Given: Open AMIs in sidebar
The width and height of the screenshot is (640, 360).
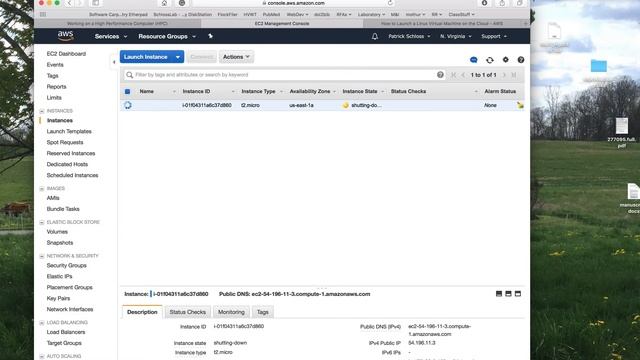Looking at the screenshot, I should 53,198.
